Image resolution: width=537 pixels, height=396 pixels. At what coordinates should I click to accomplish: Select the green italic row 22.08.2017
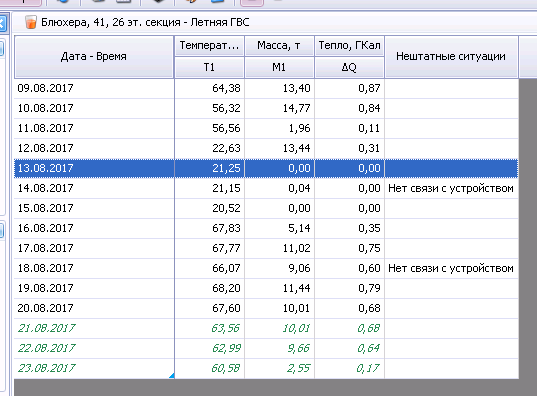click(x=266, y=348)
